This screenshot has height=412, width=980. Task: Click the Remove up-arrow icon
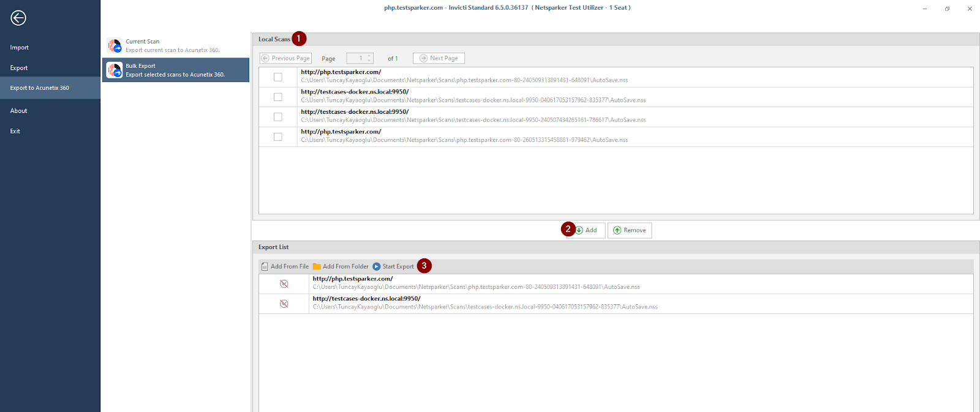click(x=617, y=230)
